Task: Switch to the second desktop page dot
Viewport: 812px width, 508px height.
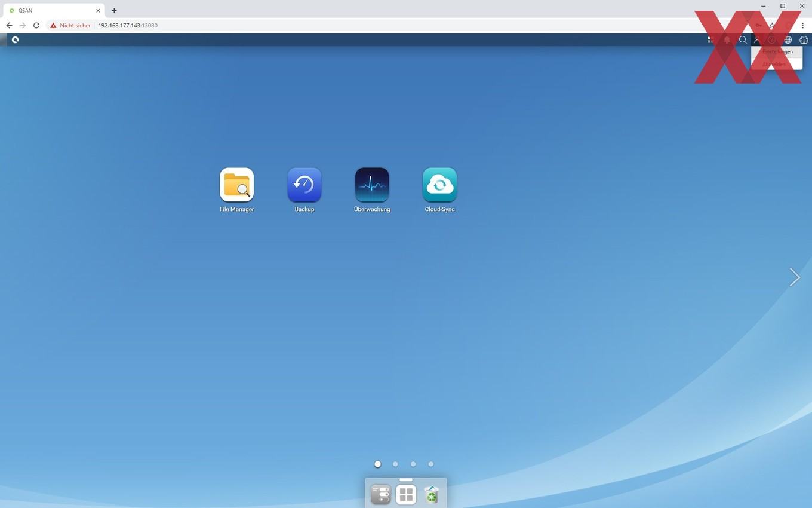Action: pos(395,464)
